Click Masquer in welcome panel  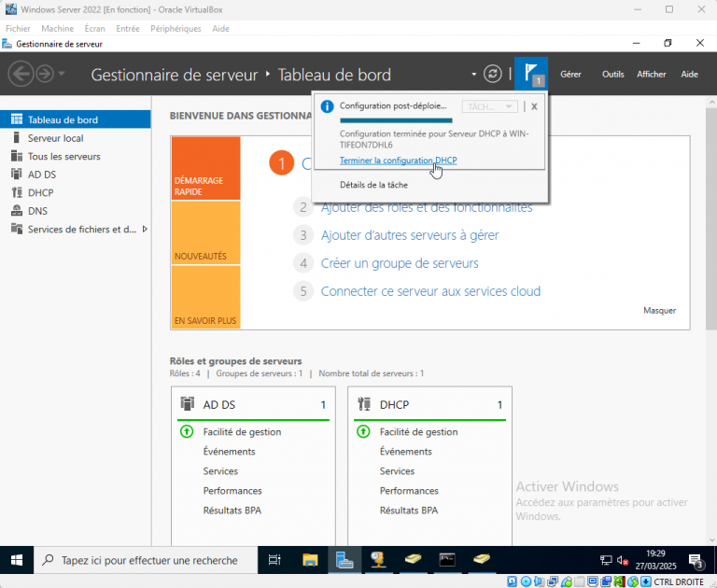pyautogui.click(x=659, y=311)
